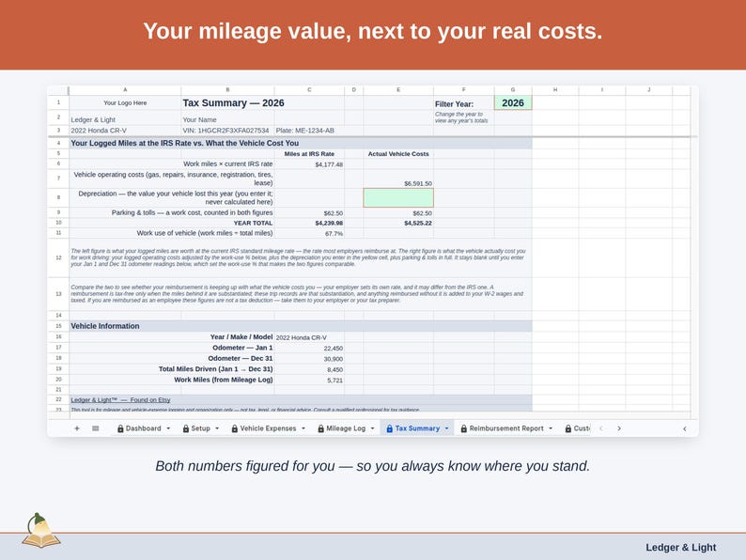Click the Your Logo Here cell
This screenshot has width=746, height=560.
pos(125,102)
